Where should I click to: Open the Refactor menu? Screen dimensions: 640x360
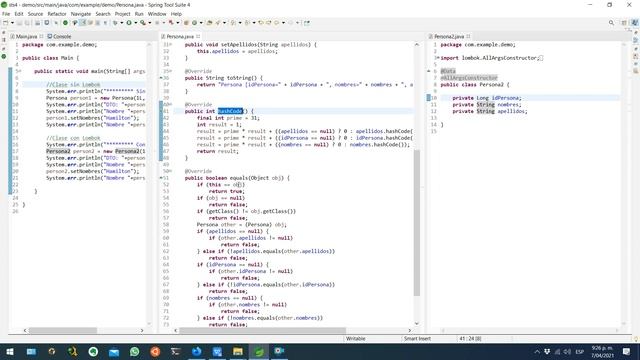[x=57, y=14]
